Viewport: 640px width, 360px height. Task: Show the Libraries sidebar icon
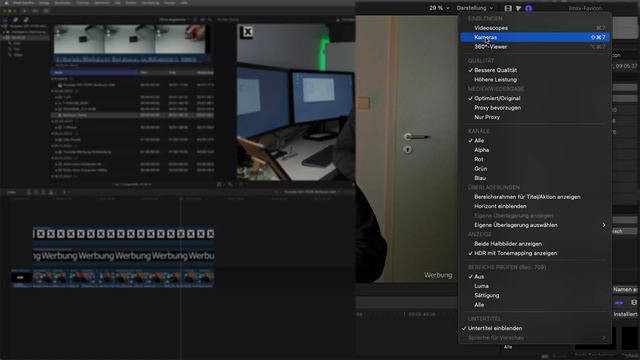[5, 20]
